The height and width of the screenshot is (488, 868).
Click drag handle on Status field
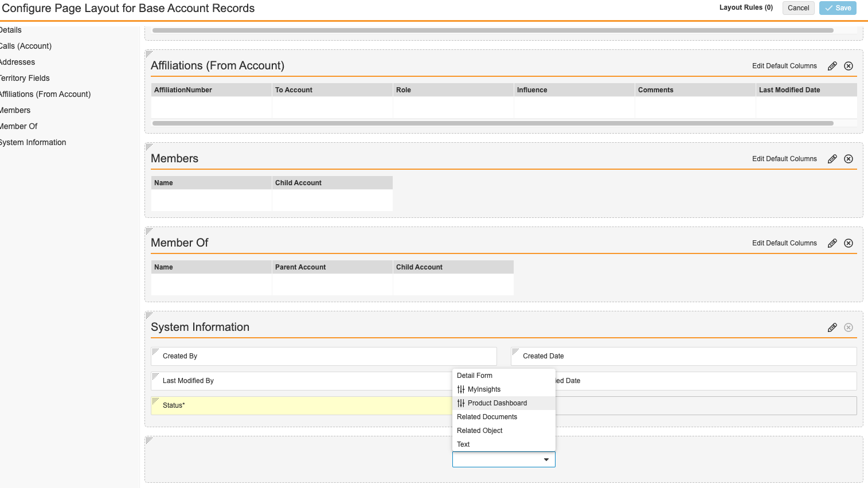(x=155, y=400)
